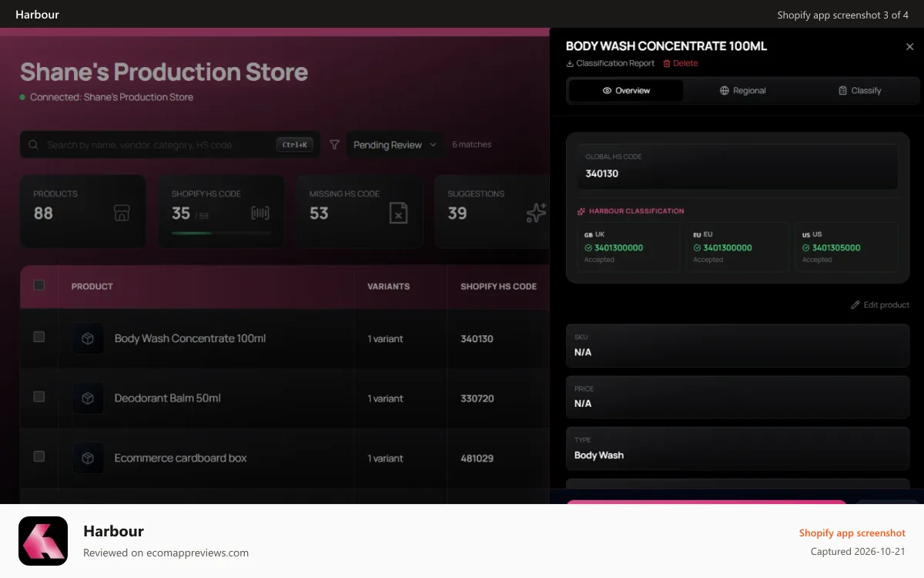Click the SKU field showing N/A
The image size is (924, 578).
tap(738, 346)
